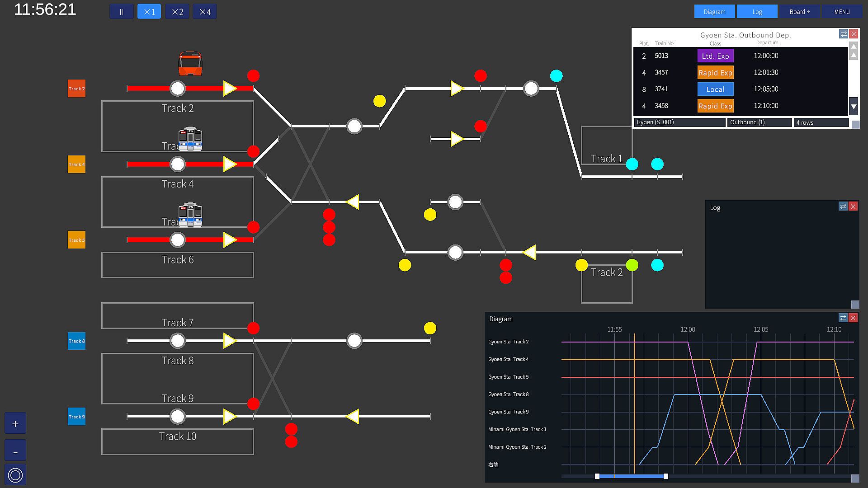The width and height of the screenshot is (868, 488).
Task: Select the orange Track 2 label tag
Action: (x=76, y=89)
